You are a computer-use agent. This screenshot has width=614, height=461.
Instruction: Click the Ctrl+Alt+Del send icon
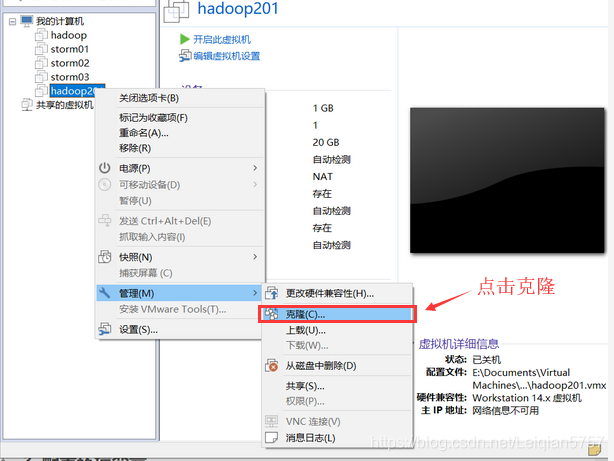point(105,221)
